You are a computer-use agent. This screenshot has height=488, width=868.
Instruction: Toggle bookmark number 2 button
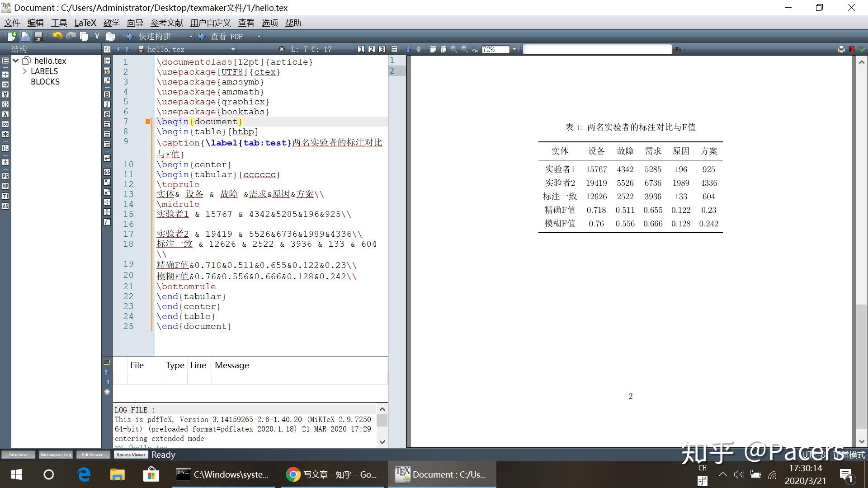click(x=371, y=49)
